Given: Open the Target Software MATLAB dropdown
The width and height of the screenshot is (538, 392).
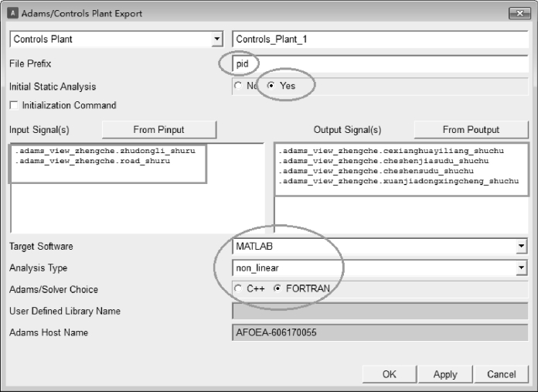Looking at the screenshot, I should tap(521, 246).
